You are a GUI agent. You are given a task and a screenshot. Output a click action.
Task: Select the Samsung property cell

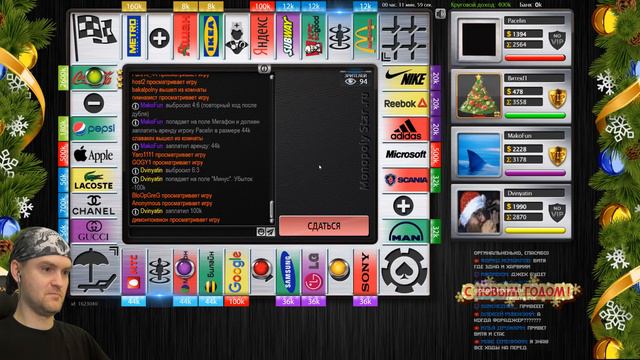click(x=288, y=271)
